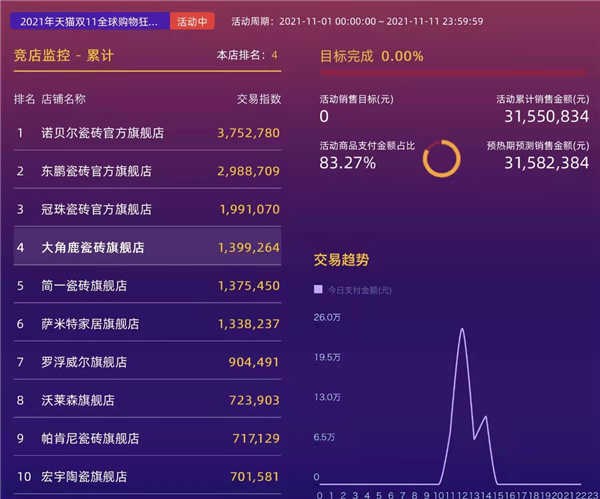
Task: Click the cumulative sales amount 31,550,834
Action: point(546,116)
